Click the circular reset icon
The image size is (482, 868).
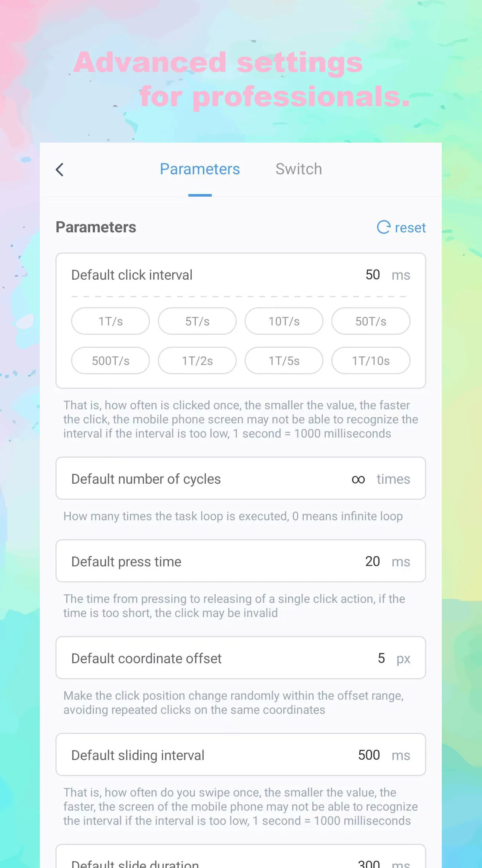383,227
